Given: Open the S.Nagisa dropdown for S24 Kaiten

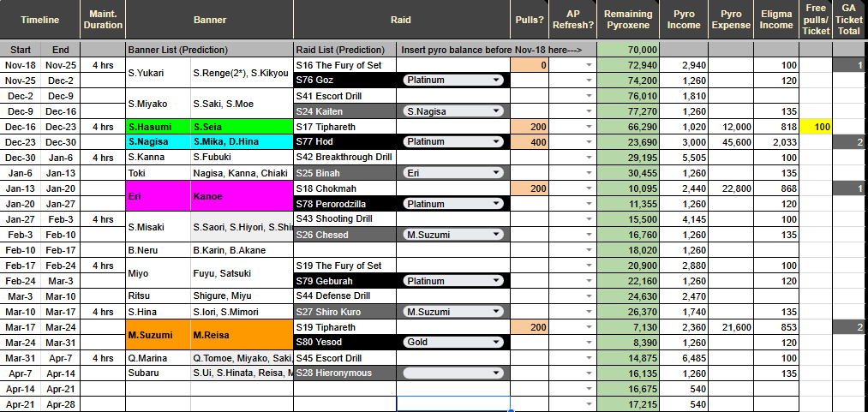Looking at the screenshot, I should coord(453,111).
